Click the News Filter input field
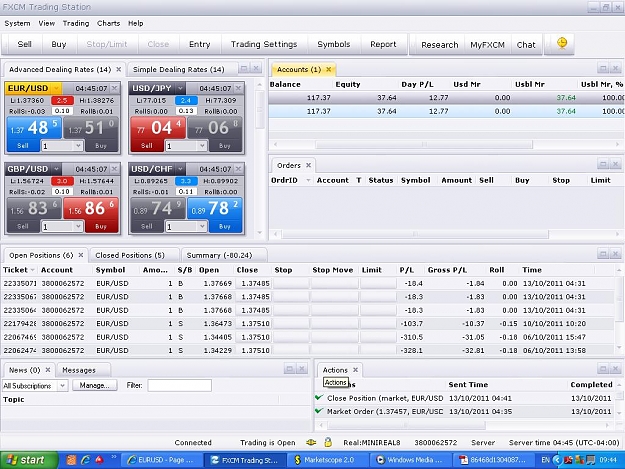The height and width of the screenshot is (469, 625). 180,385
